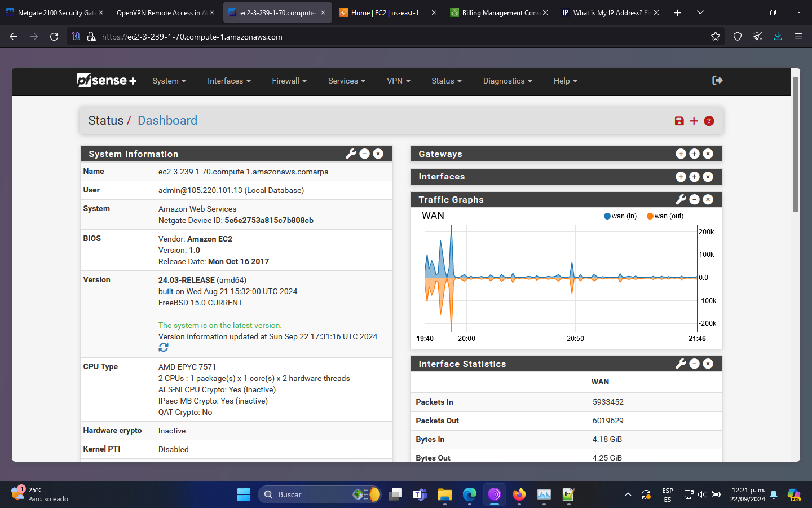Close the Gateways widget
Viewport: 812px width, 508px height.
tap(708, 154)
